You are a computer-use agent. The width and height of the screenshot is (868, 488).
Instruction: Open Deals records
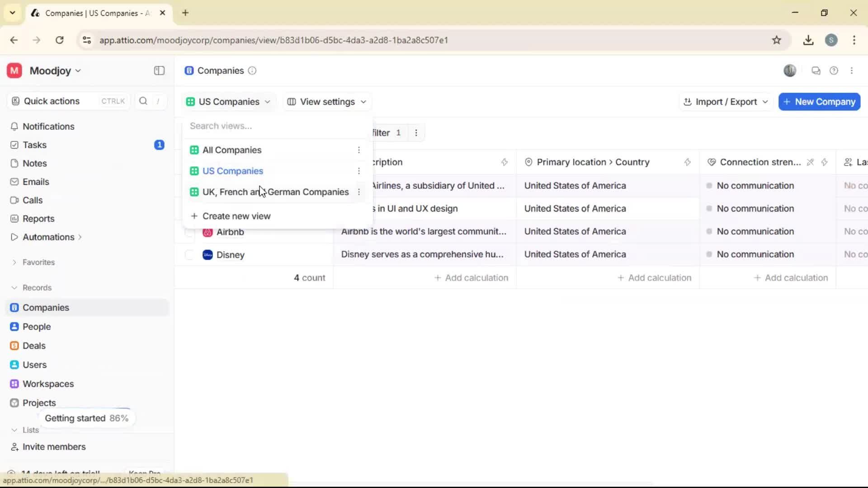point(34,346)
